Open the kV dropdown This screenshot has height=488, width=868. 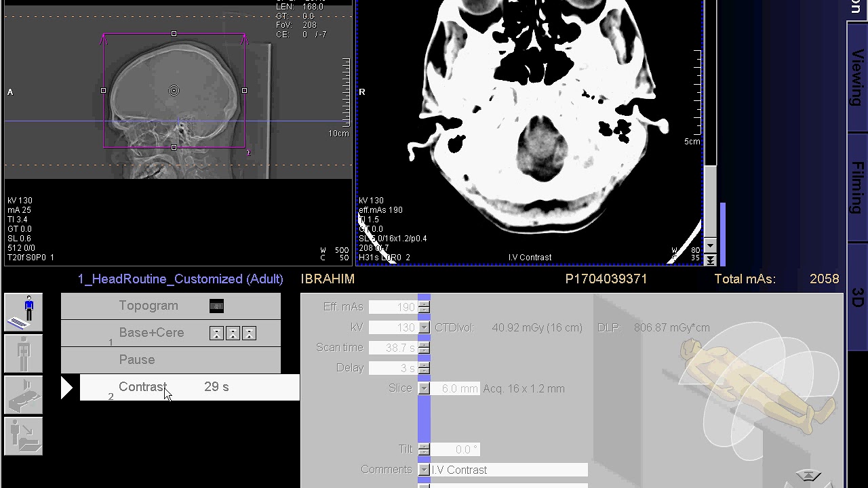[424, 327]
